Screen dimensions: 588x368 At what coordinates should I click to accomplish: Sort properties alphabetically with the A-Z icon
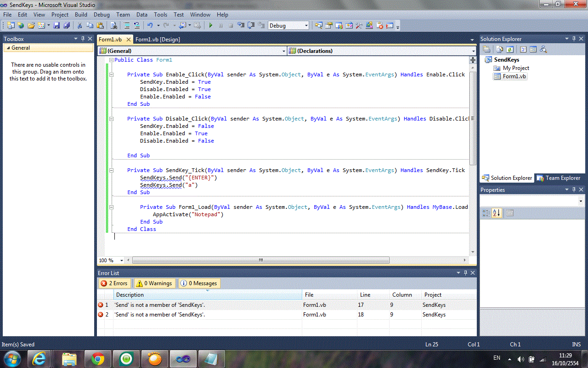click(496, 213)
